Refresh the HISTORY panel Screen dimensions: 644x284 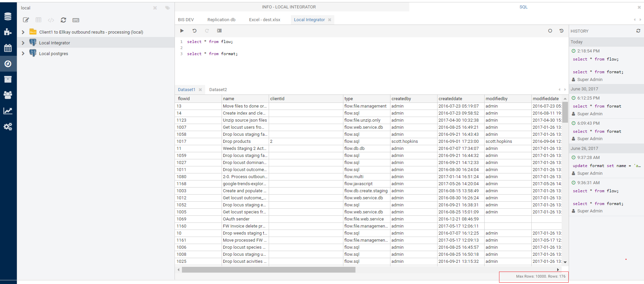coord(638,31)
